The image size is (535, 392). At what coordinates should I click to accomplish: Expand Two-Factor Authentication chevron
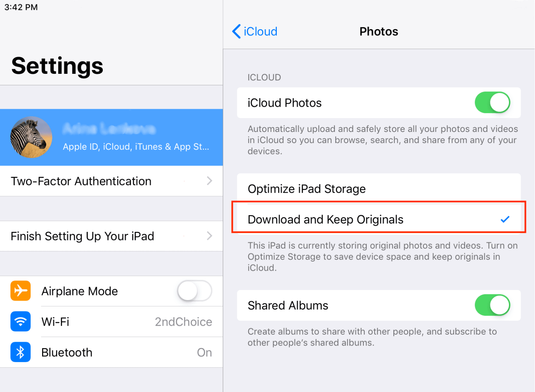209,181
